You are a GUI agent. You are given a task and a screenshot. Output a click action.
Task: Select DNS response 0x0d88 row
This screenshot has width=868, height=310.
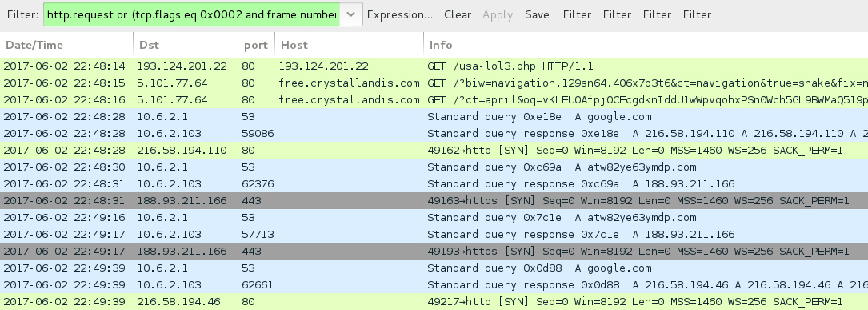pos(434,285)
